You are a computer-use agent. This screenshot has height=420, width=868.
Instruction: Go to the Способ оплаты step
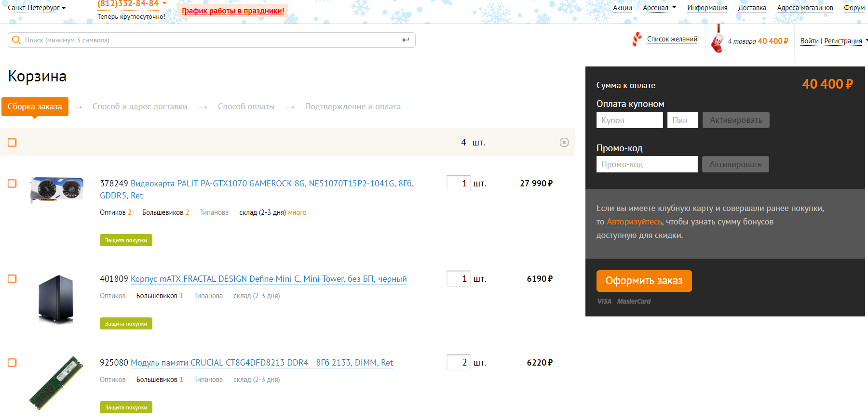246,106
